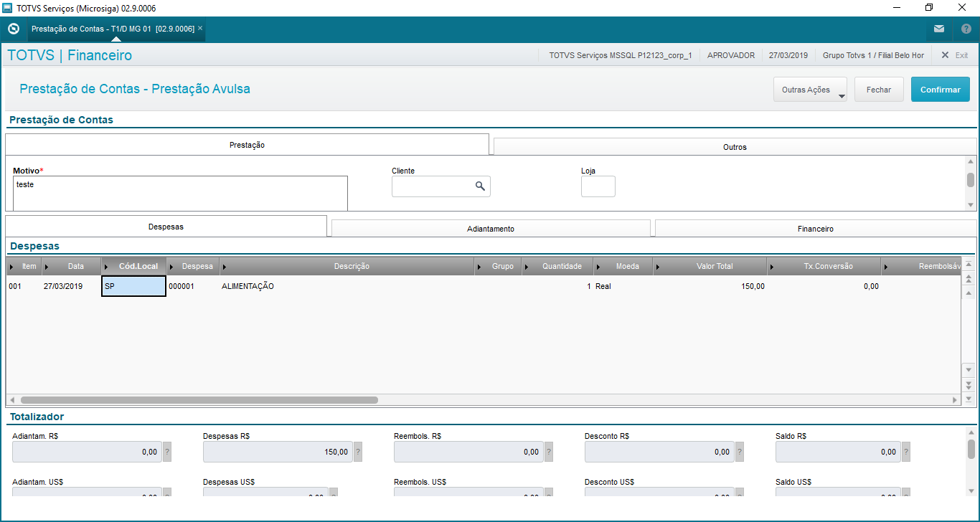Screen dimensions: 980x522
Task: Click the TOTVS home logo icon
Action: (13, 29)
